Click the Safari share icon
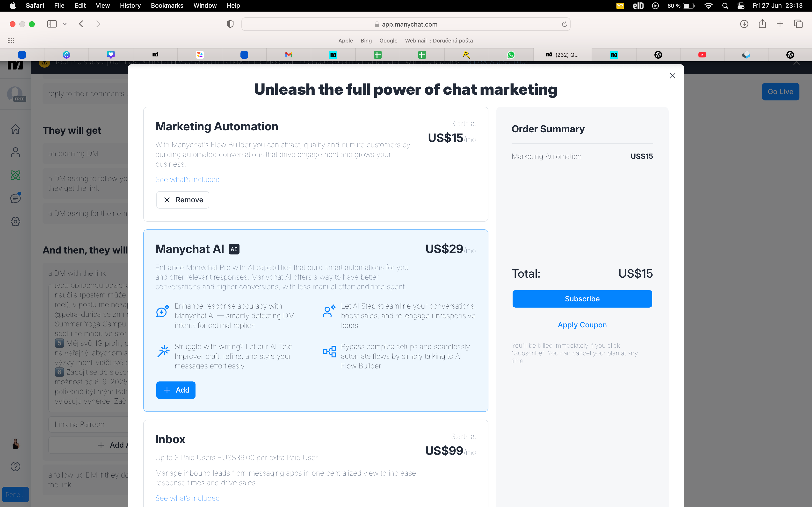Image resolution: width=812 pixels, height=507 pixels. coord(762,24)
